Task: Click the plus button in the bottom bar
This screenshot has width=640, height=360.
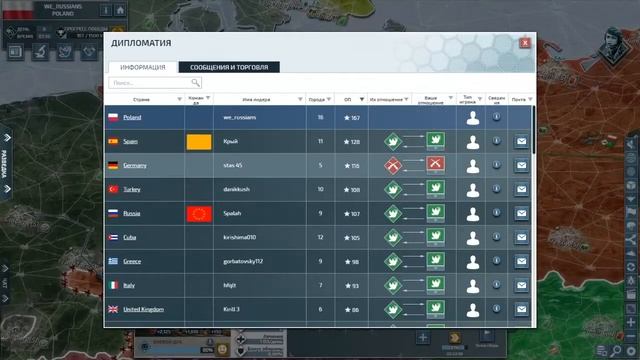Action: pos(423,338)
